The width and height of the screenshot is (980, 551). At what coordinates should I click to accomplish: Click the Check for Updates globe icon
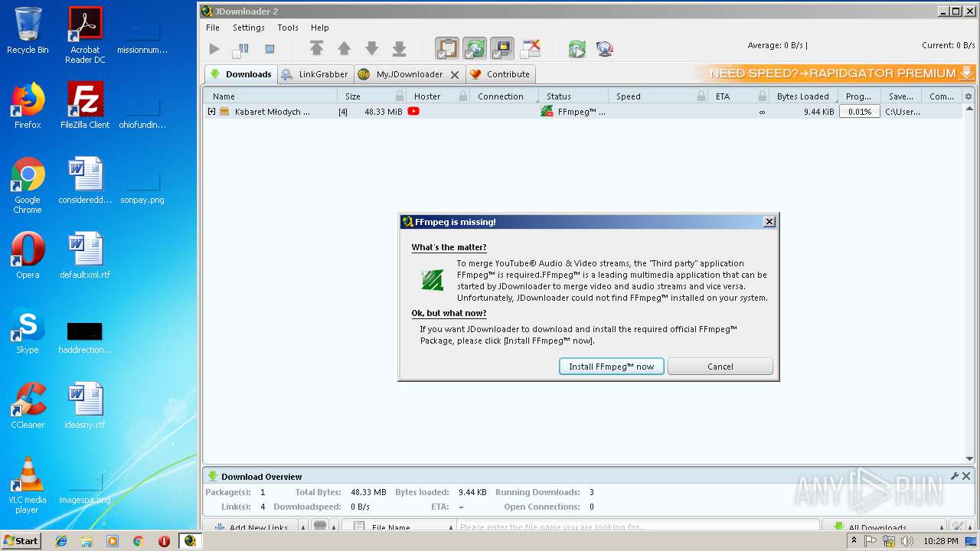pos(604,49)
